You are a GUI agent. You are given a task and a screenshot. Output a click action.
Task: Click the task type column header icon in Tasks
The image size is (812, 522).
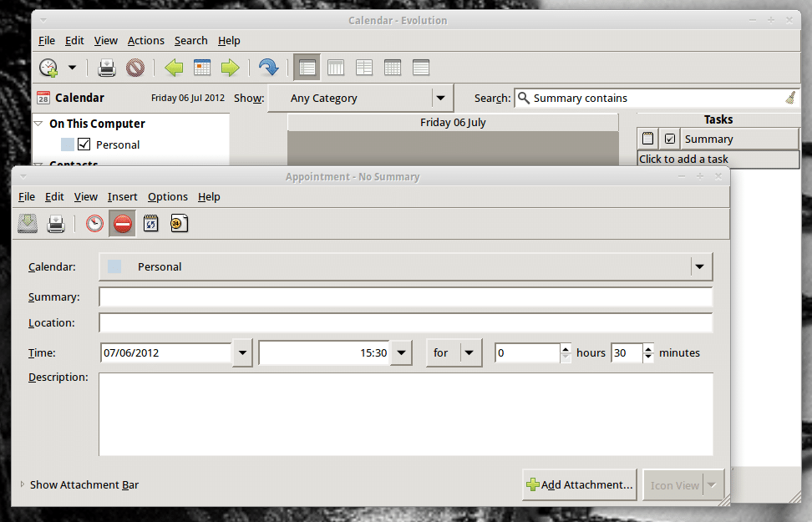point(647,139)
